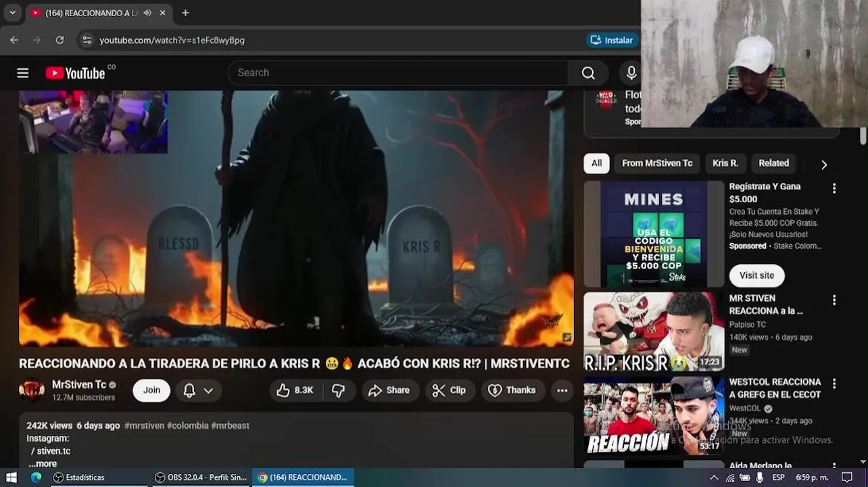Image resolution: width=868 pixels, height=487 pixels.
Task: Open MrStiven Tc channel avatar
Action: 32,390
